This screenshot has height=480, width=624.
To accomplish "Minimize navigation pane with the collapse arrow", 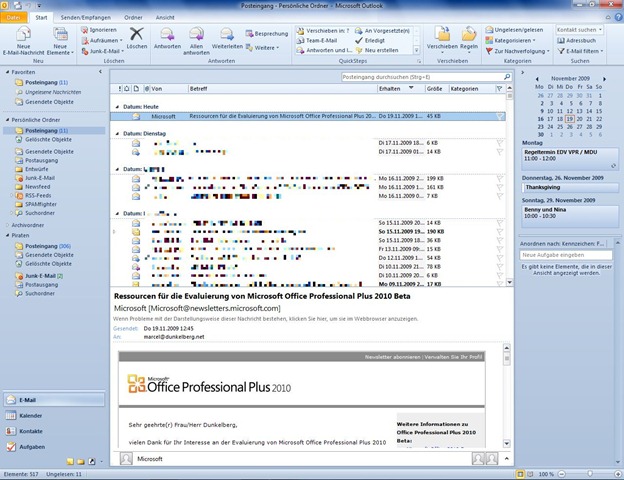I will (100, 72).
